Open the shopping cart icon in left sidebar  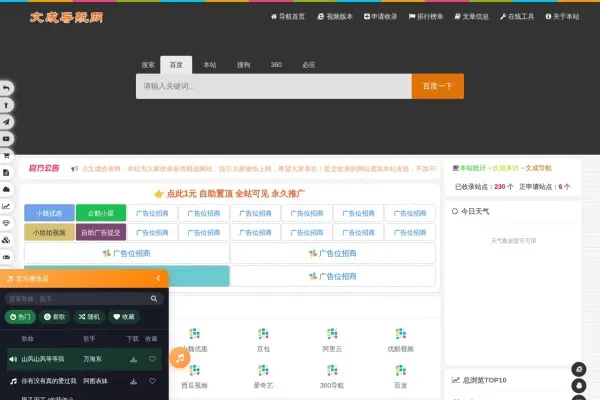6,155
